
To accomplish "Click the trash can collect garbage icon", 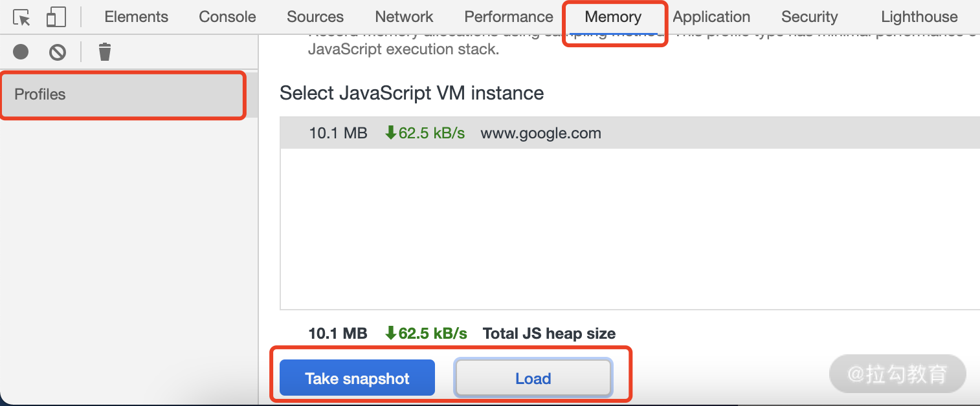I will pyautogui.click(x=105, y=52).
